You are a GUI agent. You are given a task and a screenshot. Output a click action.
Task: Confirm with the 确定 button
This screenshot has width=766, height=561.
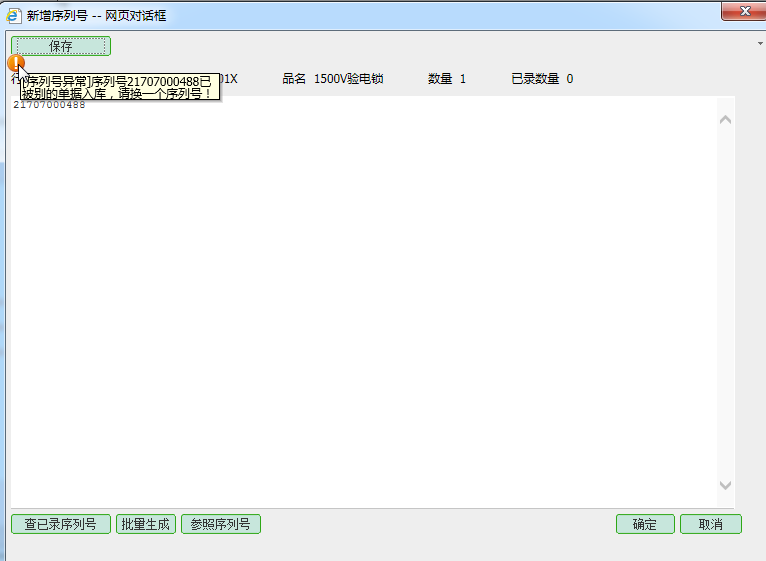(x=645, y=524)
